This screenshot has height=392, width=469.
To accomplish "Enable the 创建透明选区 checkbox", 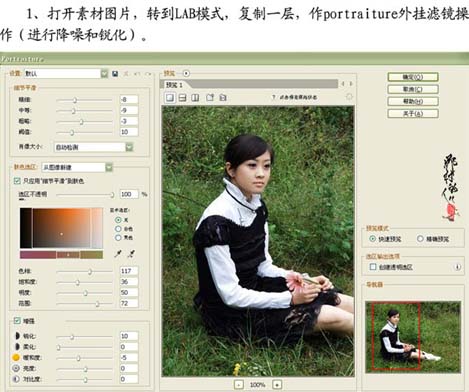I will [x=373, y=267].
